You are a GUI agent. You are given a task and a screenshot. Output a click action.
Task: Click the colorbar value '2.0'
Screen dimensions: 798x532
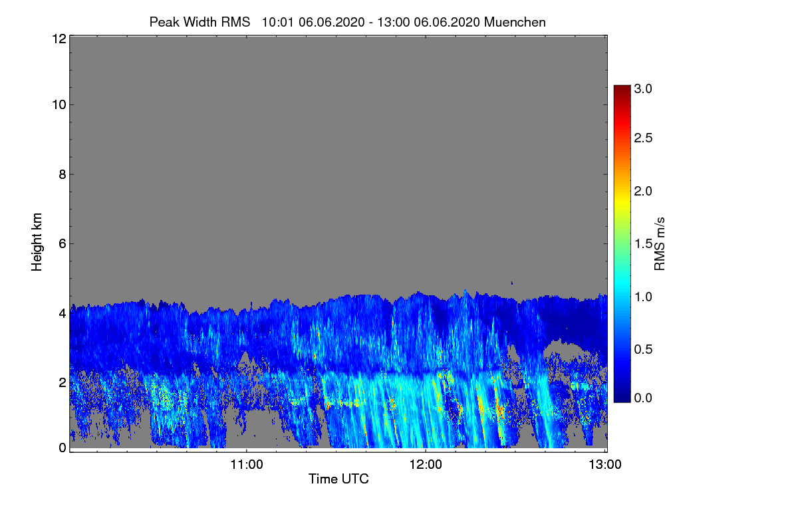click(x=644, y=191)
